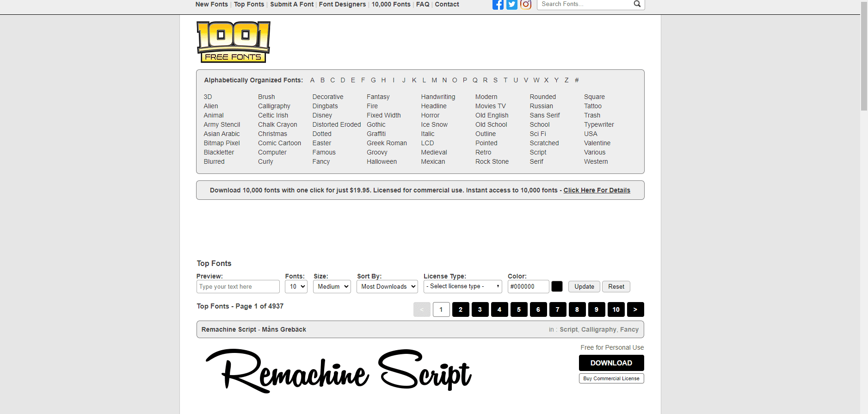Open the Fancy category tag link

[629, 329]
